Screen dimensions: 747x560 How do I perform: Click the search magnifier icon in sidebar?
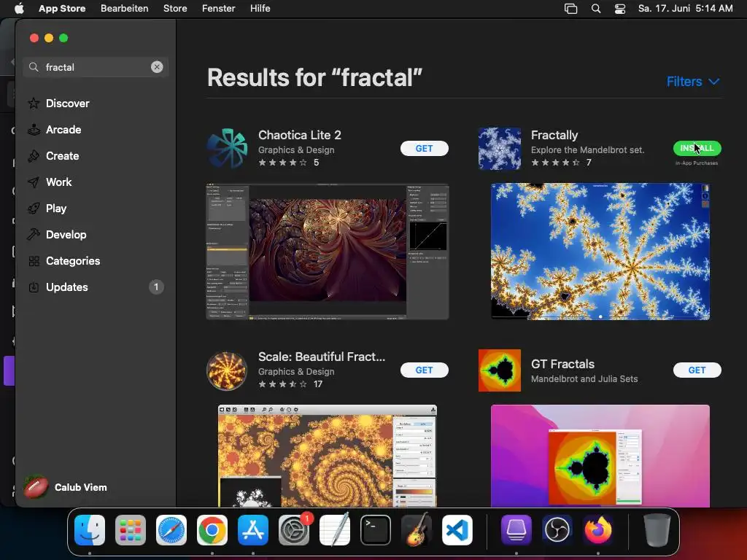[34, 67]
